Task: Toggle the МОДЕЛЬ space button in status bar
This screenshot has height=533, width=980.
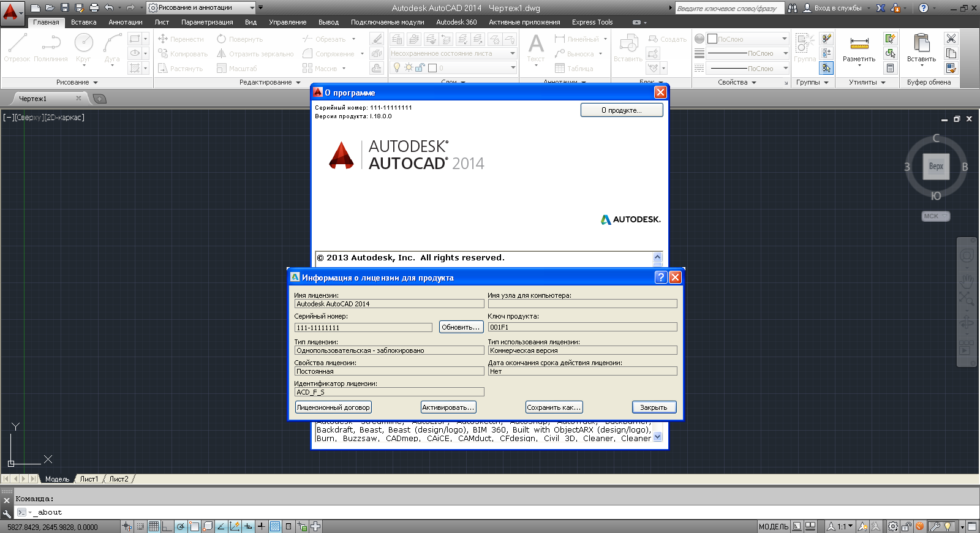Action: click(x=774, y=526)
